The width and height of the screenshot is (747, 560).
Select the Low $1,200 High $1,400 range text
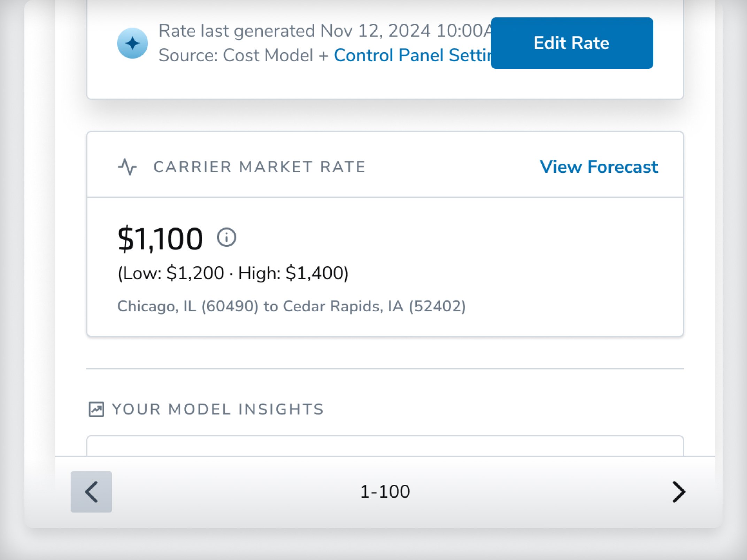tap(233, 273)
